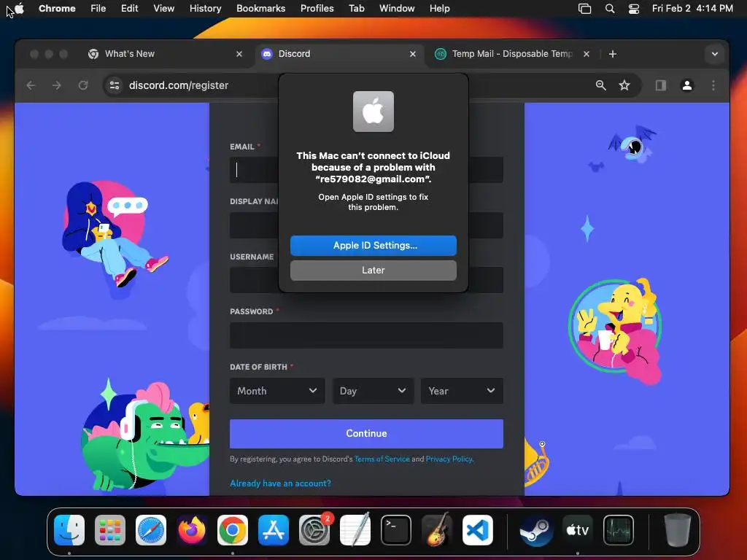Close the Temp Mail tab
The width and height of the screenshot is (747, 560).
(x=587, y=54)
